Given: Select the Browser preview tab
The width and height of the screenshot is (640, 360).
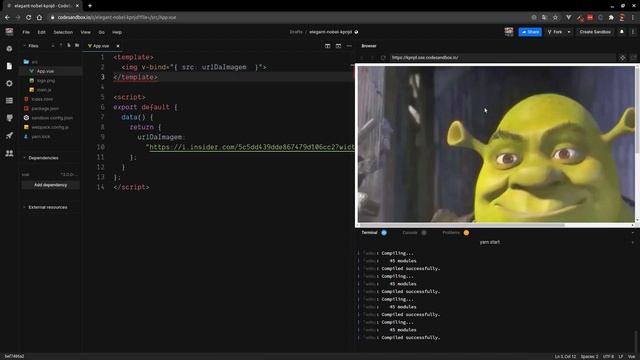Looking at the screenshot, I should 369,46.
